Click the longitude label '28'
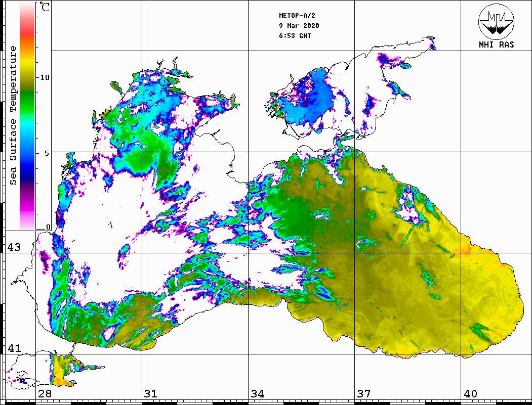 [45, 393]
